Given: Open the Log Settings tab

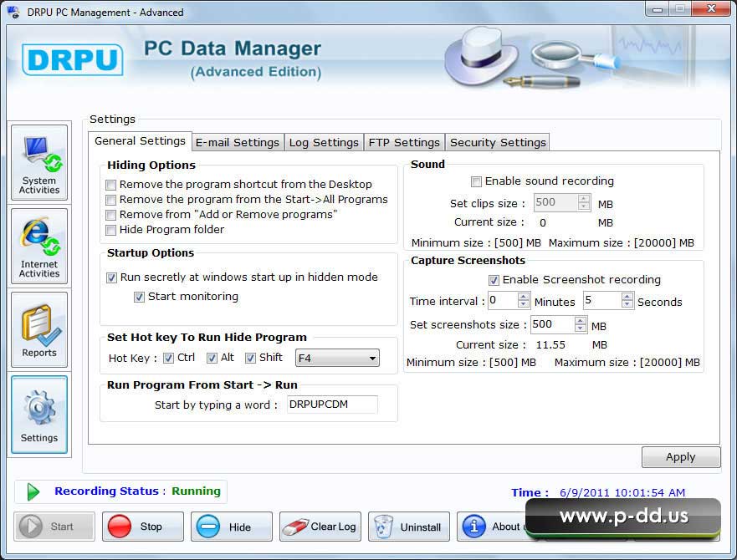Looking at the screenshot, I should [324, 142].
